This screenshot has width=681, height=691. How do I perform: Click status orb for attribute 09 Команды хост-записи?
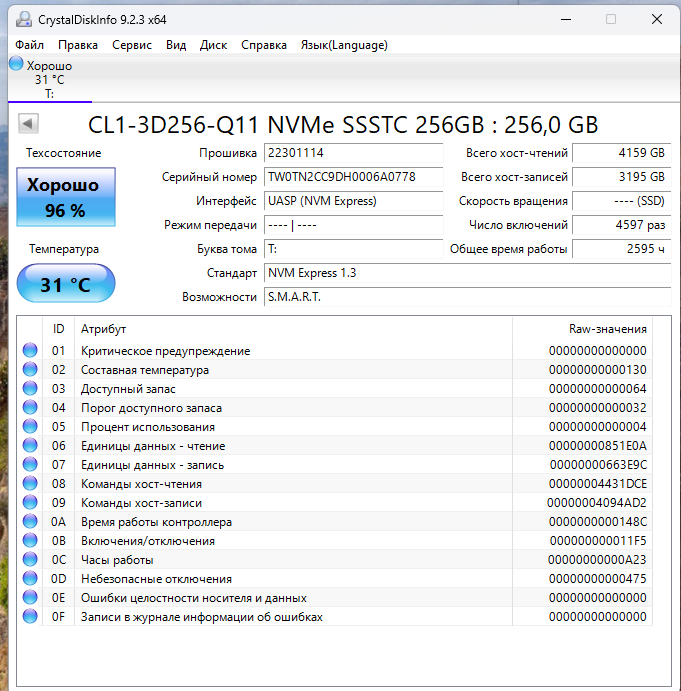click(x=30, y=502)
